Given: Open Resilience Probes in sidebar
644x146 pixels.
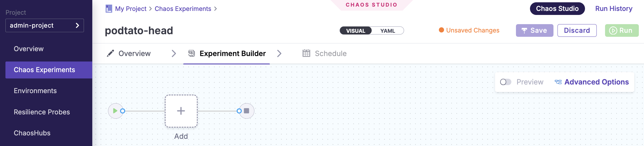Looking at the screenshot, I should [42, 112].
